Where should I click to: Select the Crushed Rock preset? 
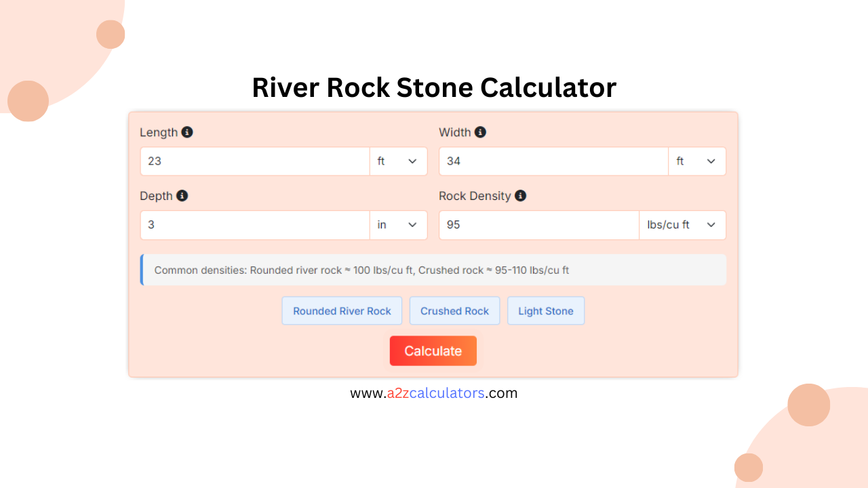[x=454, y=310]
